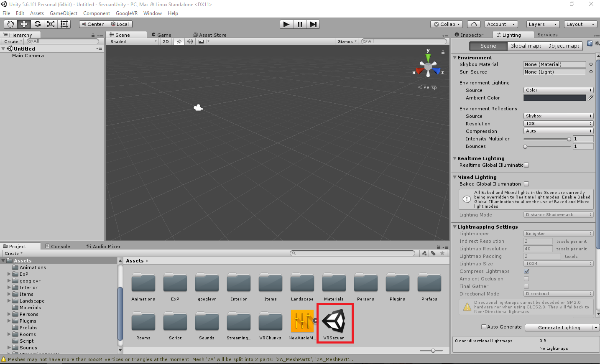Enable Realtime Global Illumination checkbox
This screenshot has width=600, height=364.
point(526,165)
